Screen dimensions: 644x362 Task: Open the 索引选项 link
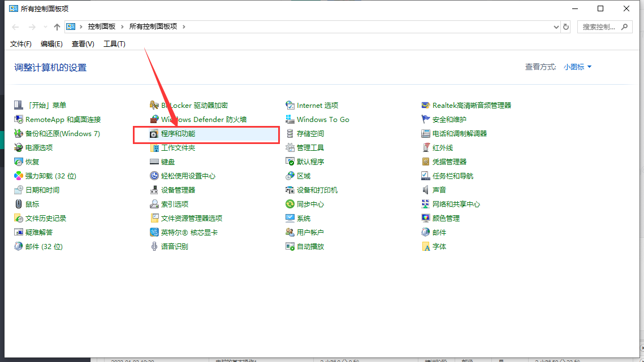coord(175,204)
